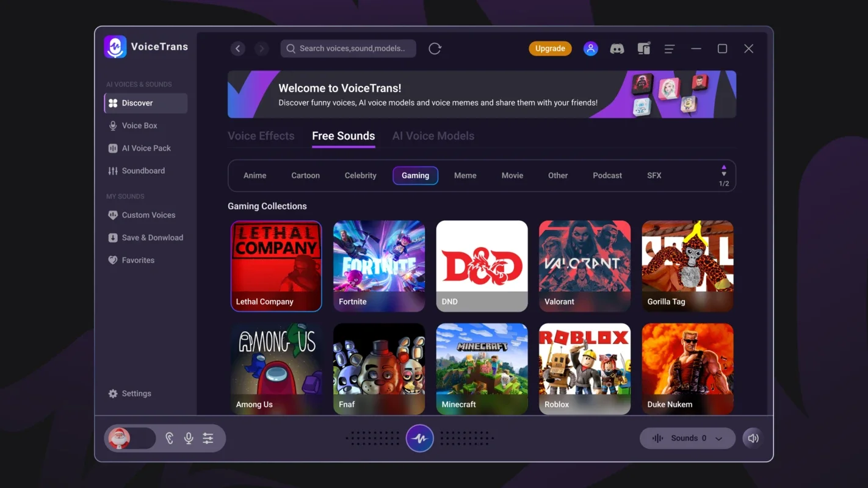The height and width of the screenshot is (488, 868).
Task: Click the up arrow of the category pager
Action: coord(724,167)
